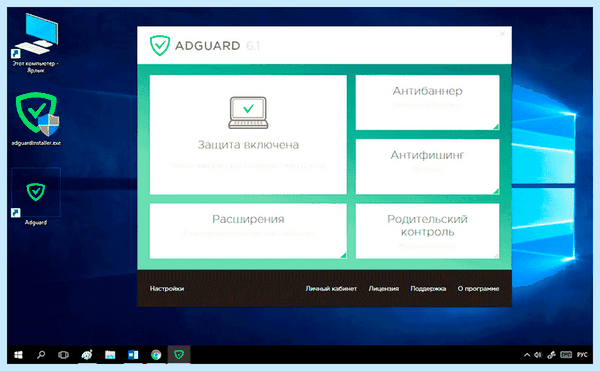Screen dimensions: 600x371
Task: Open Личный кабинет link
Action: [x=331, y=288]
